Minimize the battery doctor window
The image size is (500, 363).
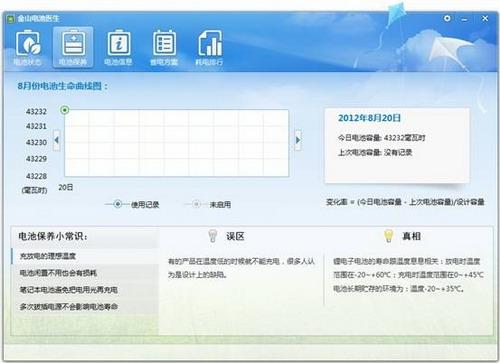pos(464,19)
